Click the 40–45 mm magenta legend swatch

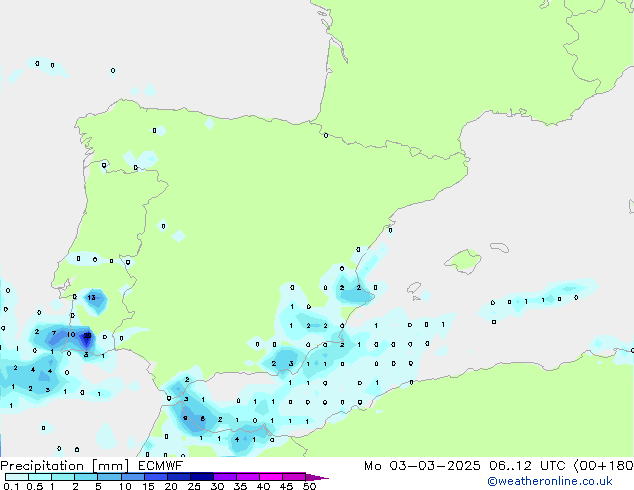coord(271,477)
